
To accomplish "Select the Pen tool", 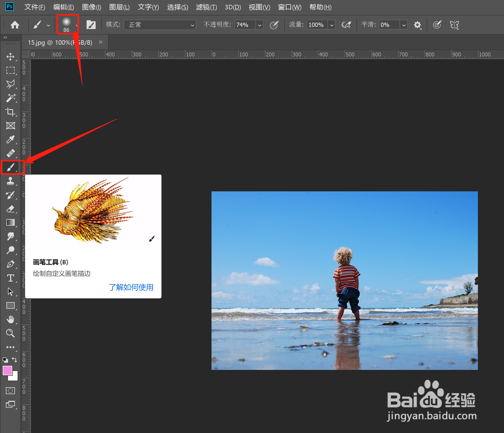I will (x=10, y=264).
